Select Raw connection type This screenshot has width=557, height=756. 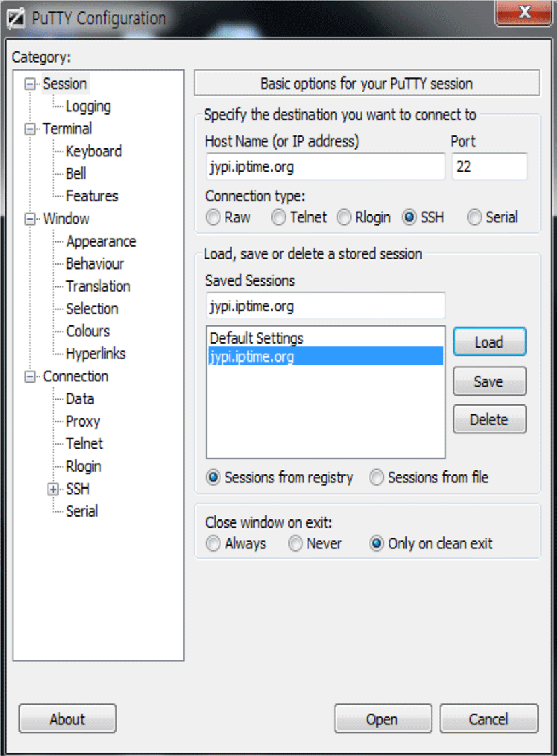[213, 218]
